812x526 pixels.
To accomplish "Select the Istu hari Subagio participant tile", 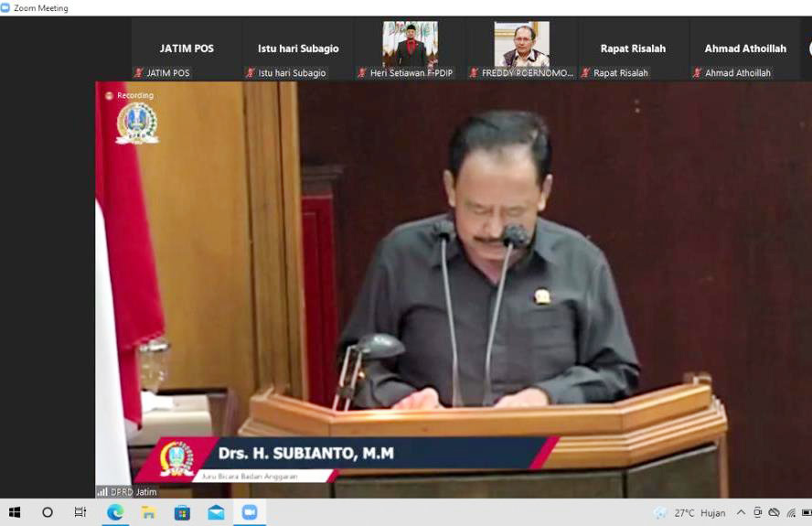I will pos(298,48).
